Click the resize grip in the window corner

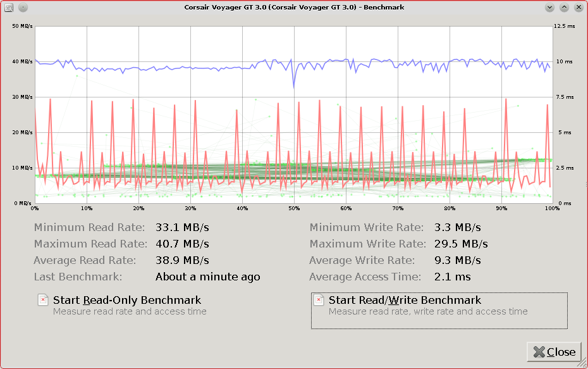[x=583, y=363]
